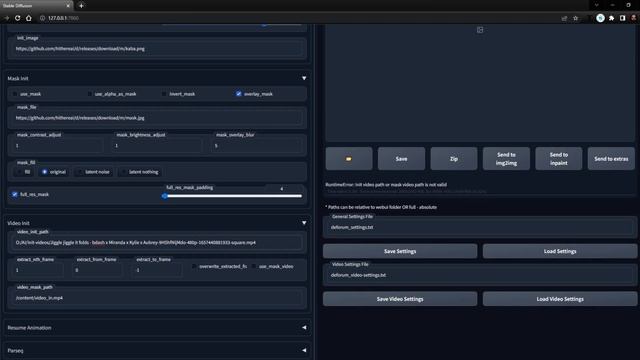The width and height of the screenshot is (640, 360).
Task: Send output to inpaint
Action: [x=558, y=159]
